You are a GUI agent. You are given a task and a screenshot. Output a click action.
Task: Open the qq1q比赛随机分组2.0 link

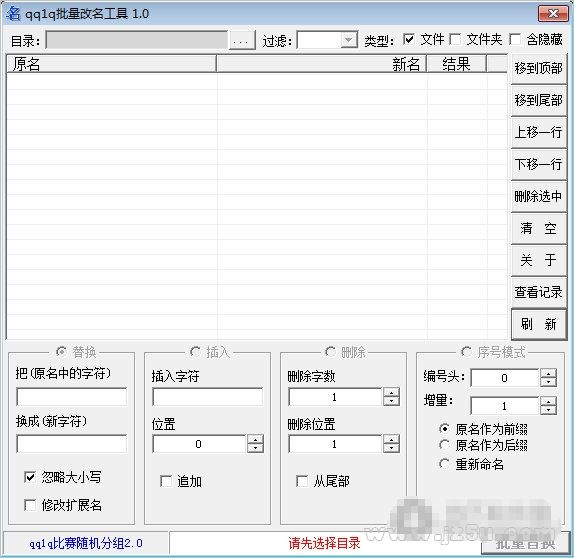pyautogui.click(x=86, y=543)
